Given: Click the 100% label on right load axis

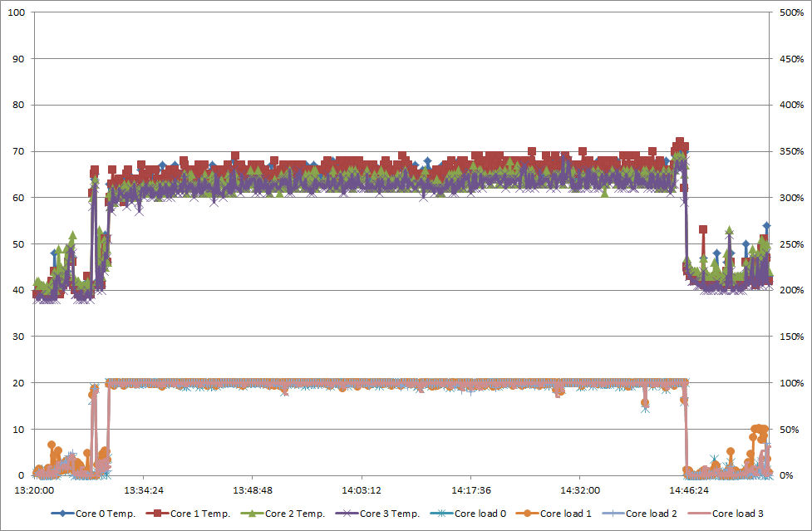Looking at the screenshot, I should (x=788, y=383).
